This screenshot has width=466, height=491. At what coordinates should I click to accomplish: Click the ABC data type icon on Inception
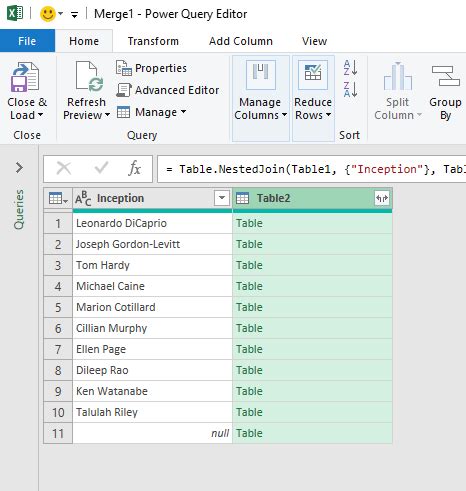[83, 199]
